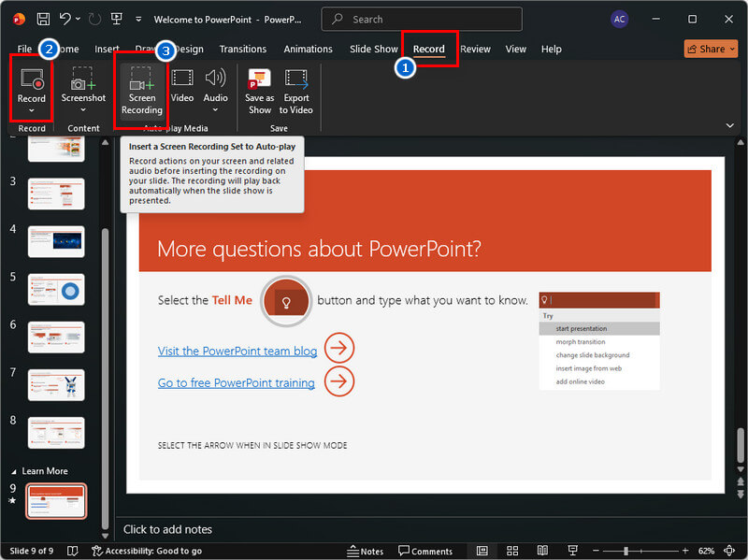Image resolution: width=748 pixels, height=560 pixels.
Task: Click to add notes area
Action: (167, 529)
